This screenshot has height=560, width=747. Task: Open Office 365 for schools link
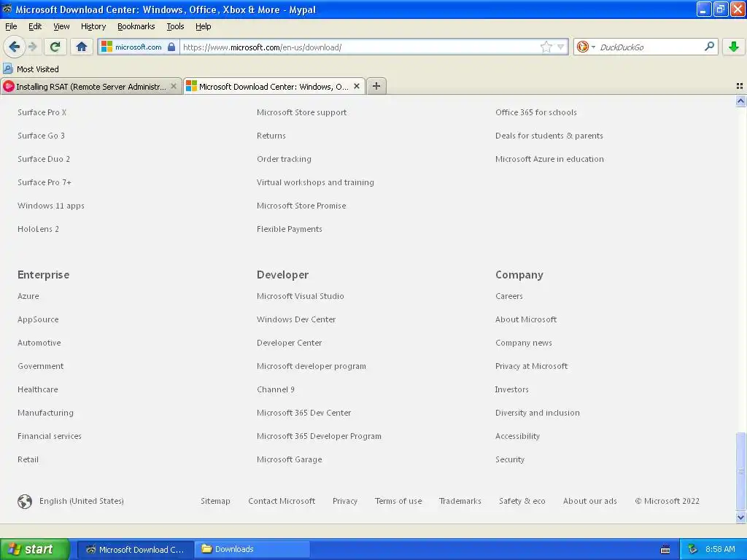[536, 112]
